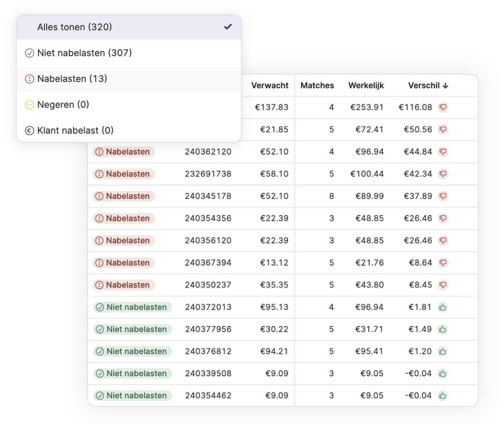Click thumbs-up icon in row 240372013

coord(443,307)
